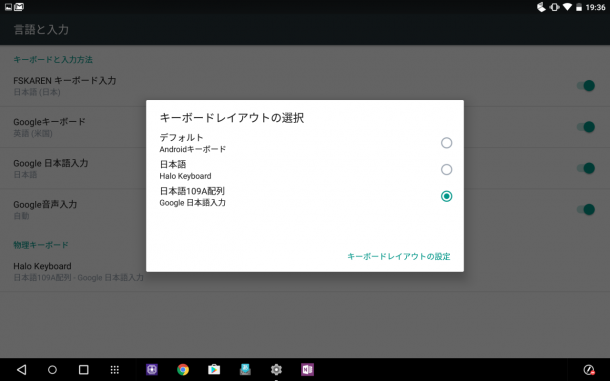The height and width of the screenshot is (381, 610).
Task: Click the 物理キーボード section header
Action: [41, 245]
